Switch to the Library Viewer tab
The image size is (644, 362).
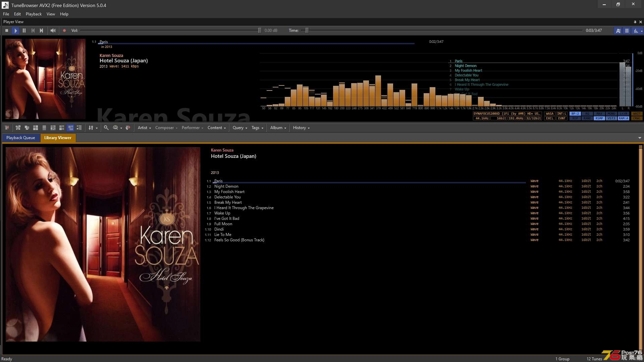(x=58, y=138)
